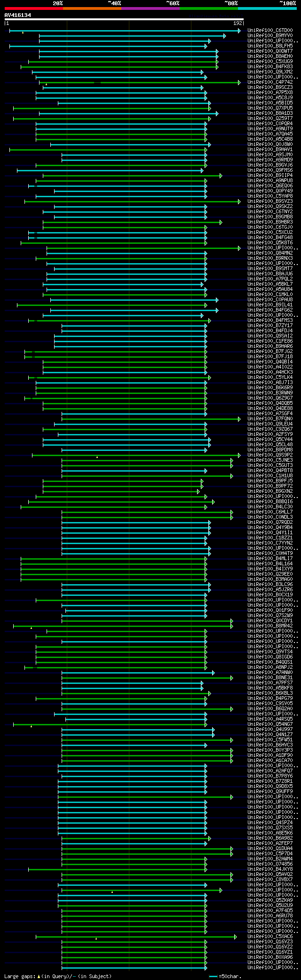This screenshot has width=301, height=980.
Task: Open hit UniRef100_Q5ZKA9
Action: pos(270,900)
